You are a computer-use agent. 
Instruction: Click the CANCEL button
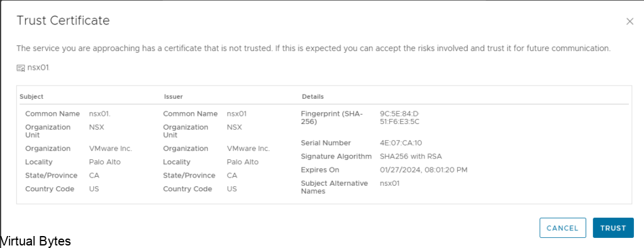point(563,228)
